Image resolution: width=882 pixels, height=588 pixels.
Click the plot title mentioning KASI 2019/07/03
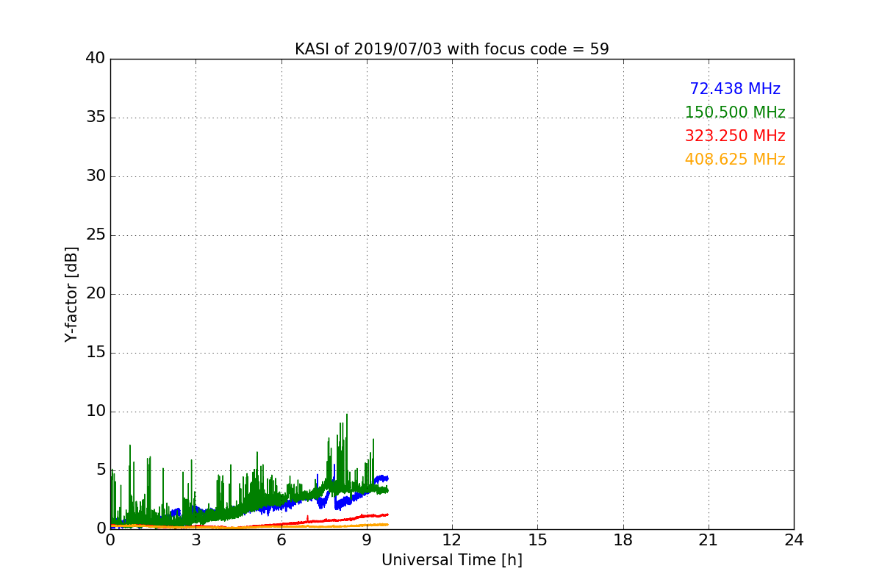[x=452, y=49]
